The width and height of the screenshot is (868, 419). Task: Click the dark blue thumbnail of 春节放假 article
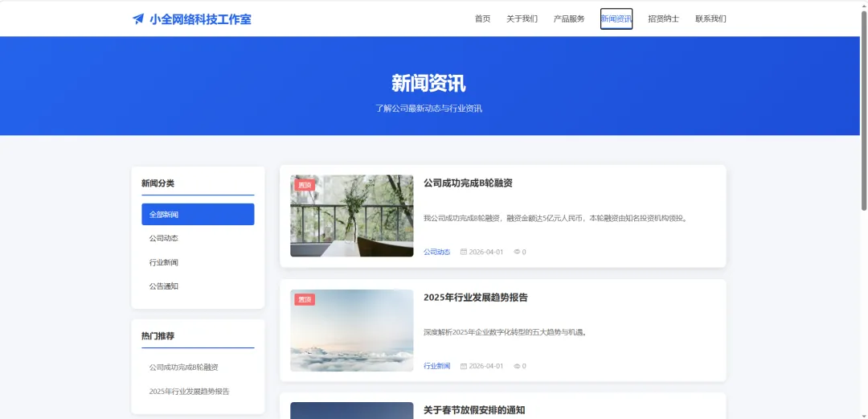(351, 411)
